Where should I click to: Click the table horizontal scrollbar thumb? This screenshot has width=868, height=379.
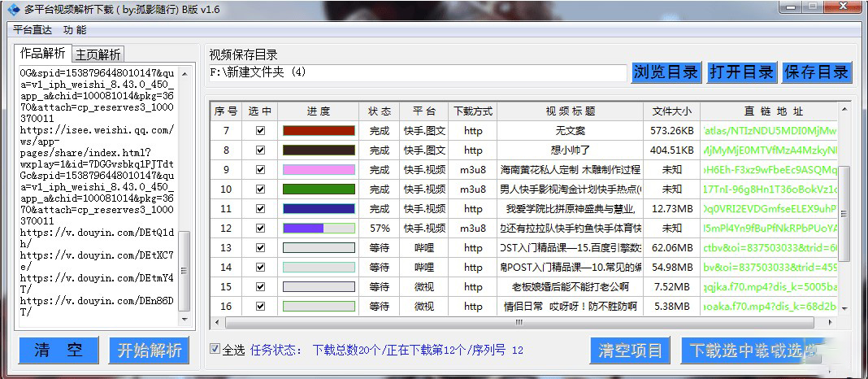click(519, 322)
